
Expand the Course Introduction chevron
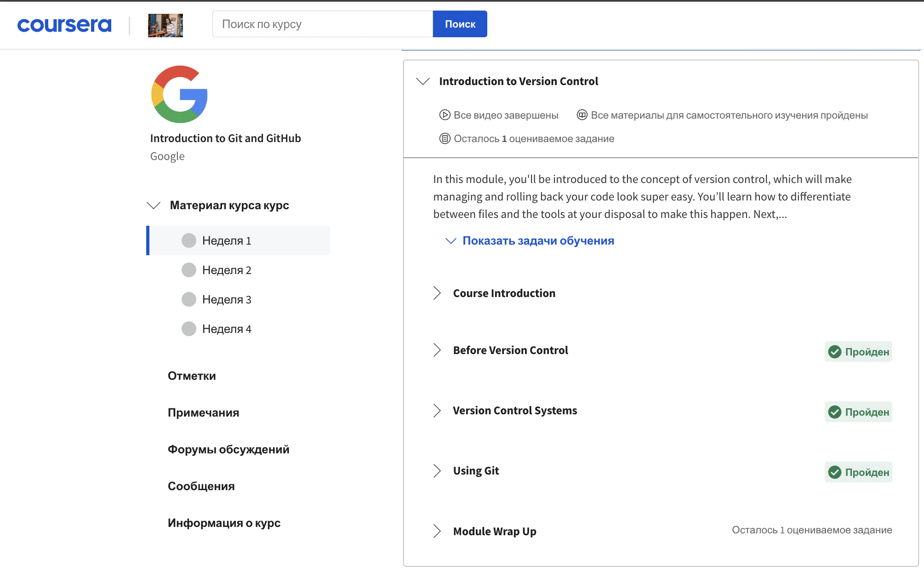pos(437,293)
